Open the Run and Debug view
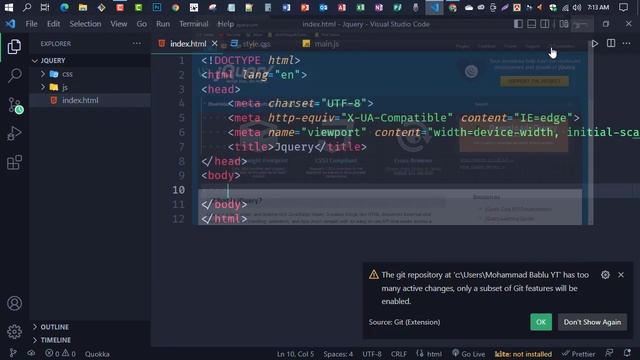The image size is (640, 360). coord(14,133)
